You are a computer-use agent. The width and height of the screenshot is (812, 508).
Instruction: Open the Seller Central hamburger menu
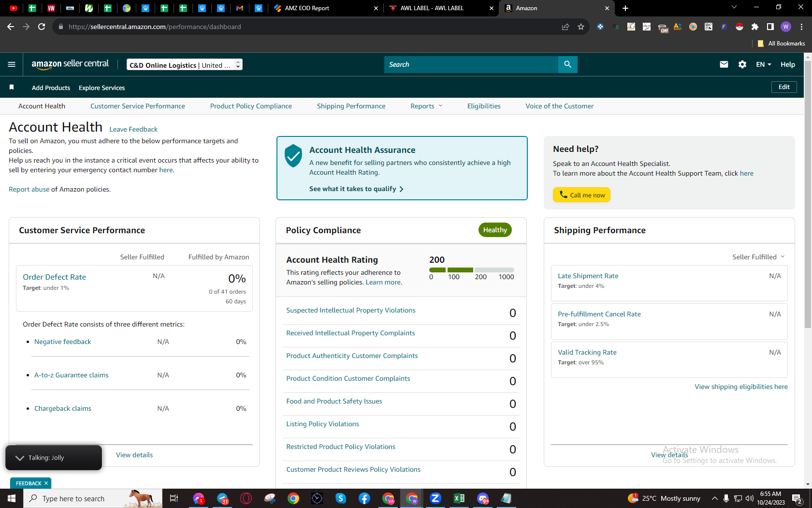pyautogui.click(x=12, y=64)
